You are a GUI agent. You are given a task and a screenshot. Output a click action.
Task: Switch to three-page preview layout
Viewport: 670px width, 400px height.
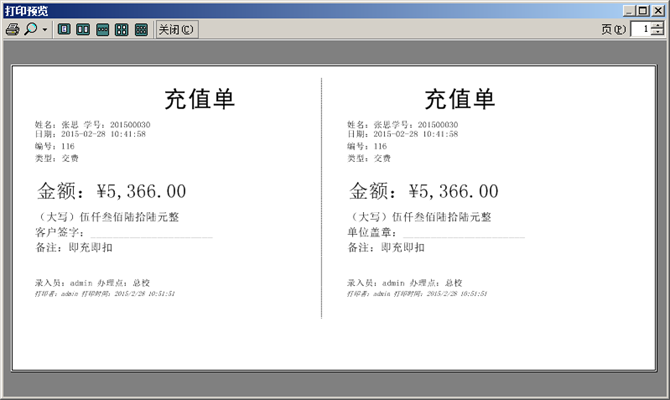coord(103,30)
